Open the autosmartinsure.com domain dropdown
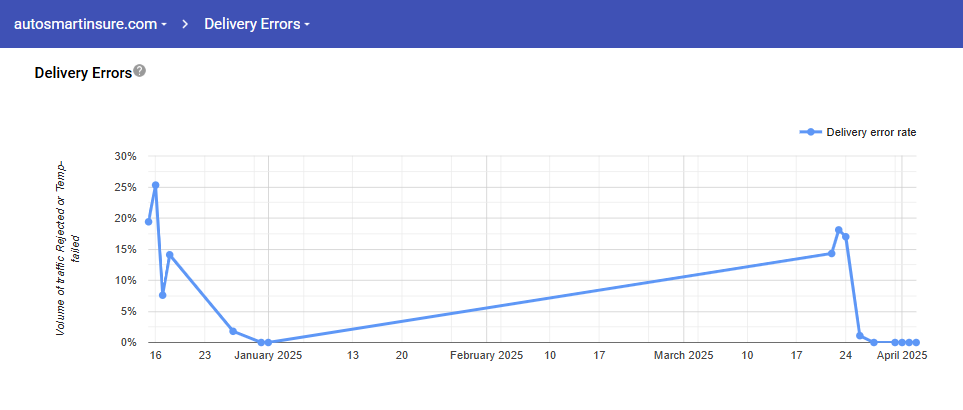Screen dimensions: 963x410 (x=90, y=24)
